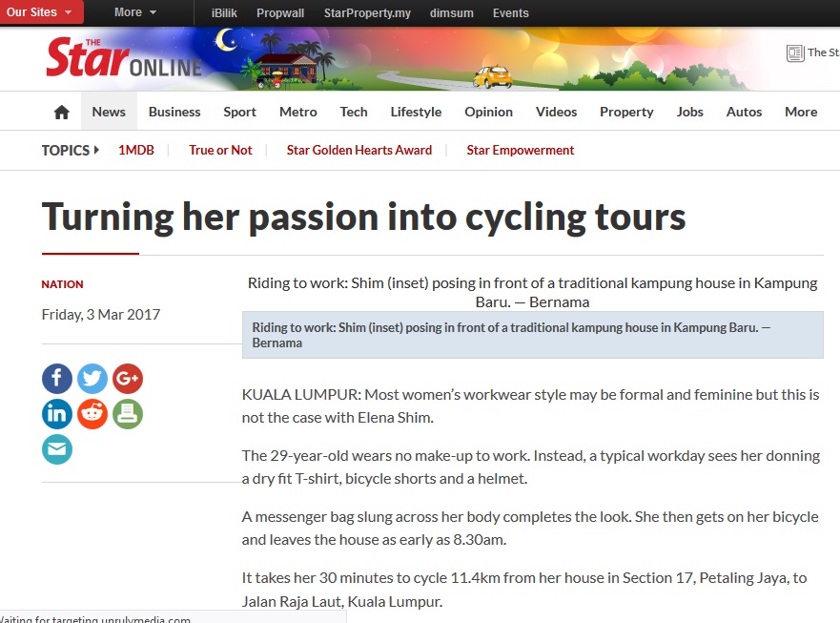Open The Star ePaper icon
Image resolution: width=840 pixels, height=623 pixels.
click(x=795, y=53)
